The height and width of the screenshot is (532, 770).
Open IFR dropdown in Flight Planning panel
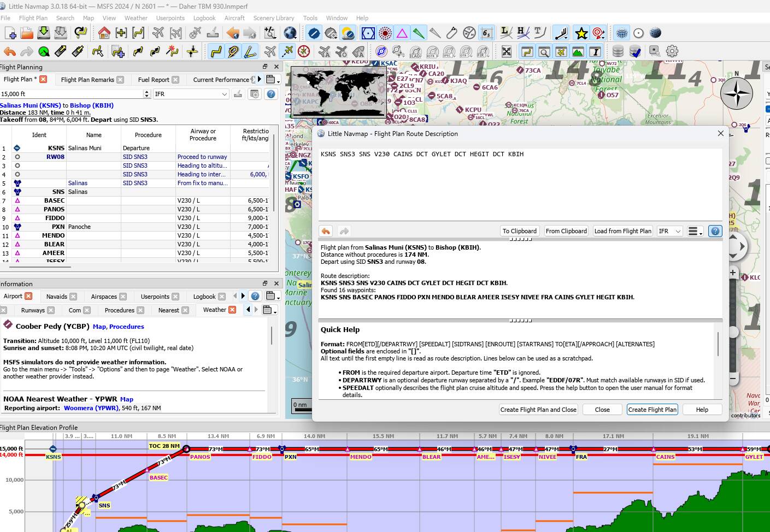[191, 94]
